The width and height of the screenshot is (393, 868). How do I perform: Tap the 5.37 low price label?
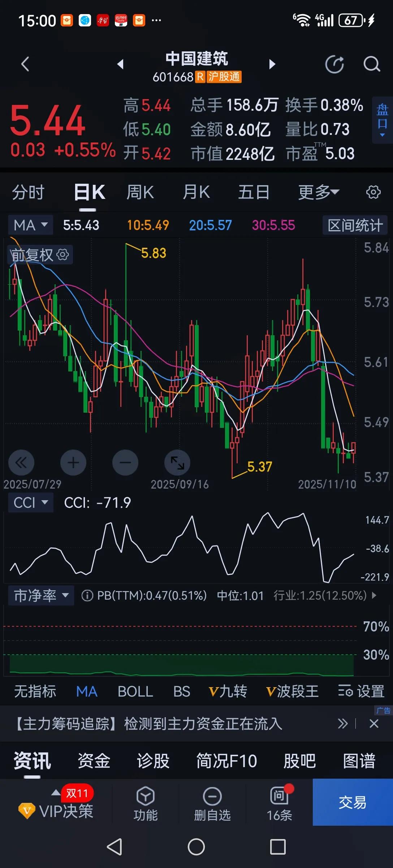point(259,467)
